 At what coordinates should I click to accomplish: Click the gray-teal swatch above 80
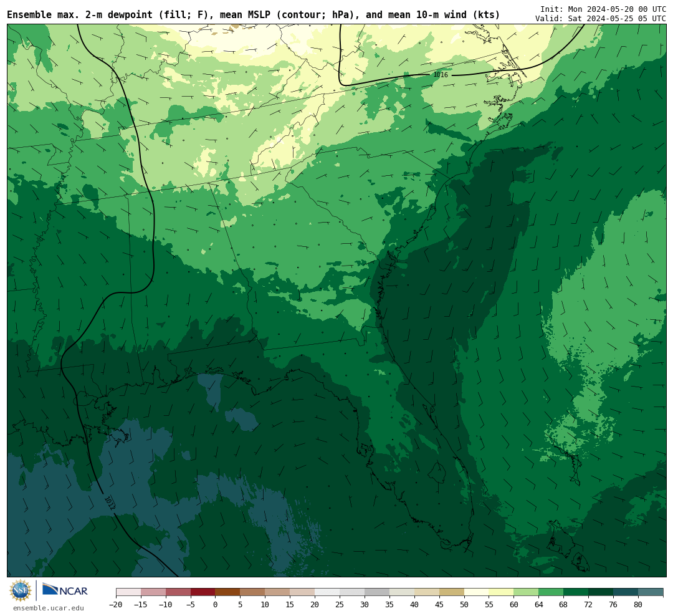pyautogui.click(x=651, y=592)
